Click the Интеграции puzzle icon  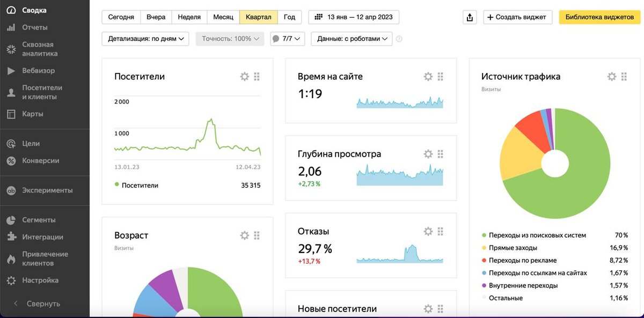pyautogui.click(x=11, y=237)
